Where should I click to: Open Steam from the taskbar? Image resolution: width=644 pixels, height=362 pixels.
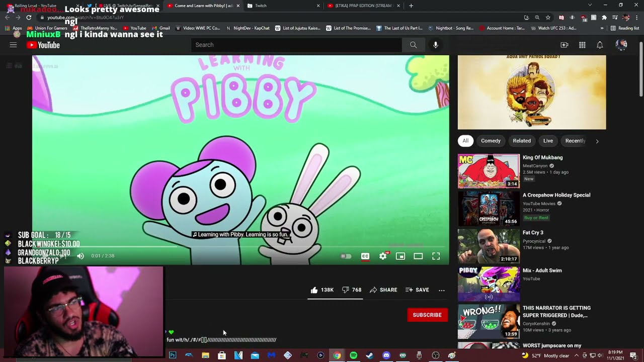tap(370, 355)
